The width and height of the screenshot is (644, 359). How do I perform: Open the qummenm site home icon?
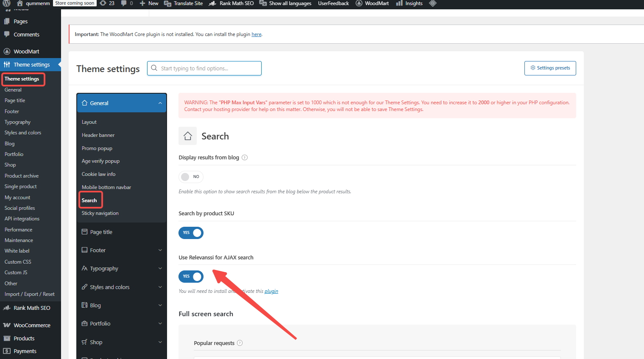coord(20,3)
